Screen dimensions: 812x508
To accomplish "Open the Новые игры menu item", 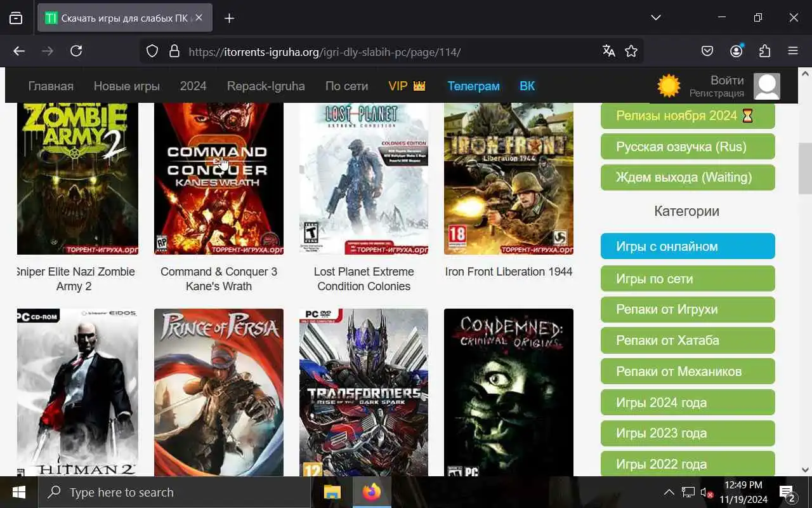I will click(x=127, y=86).
